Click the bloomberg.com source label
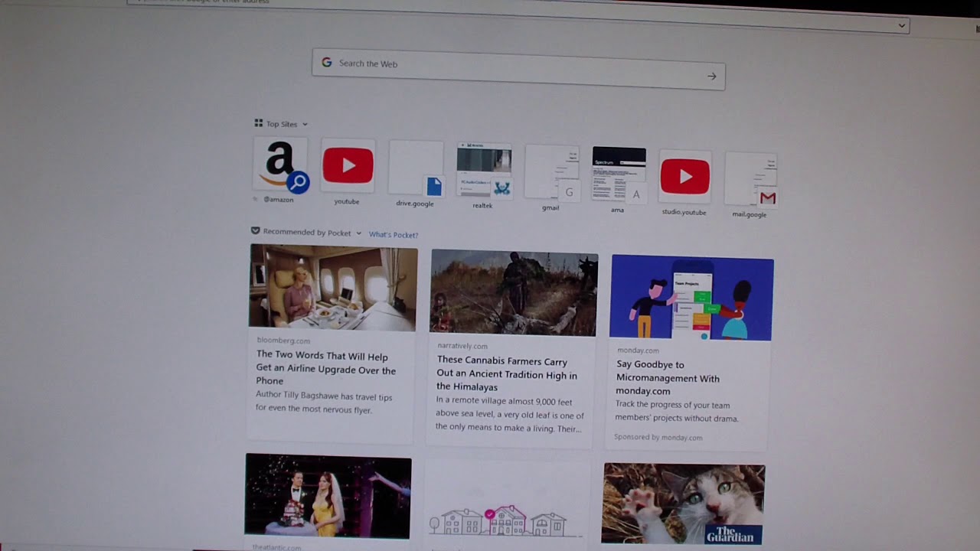The height and width of the screenshot is (551, 980). 283,341
